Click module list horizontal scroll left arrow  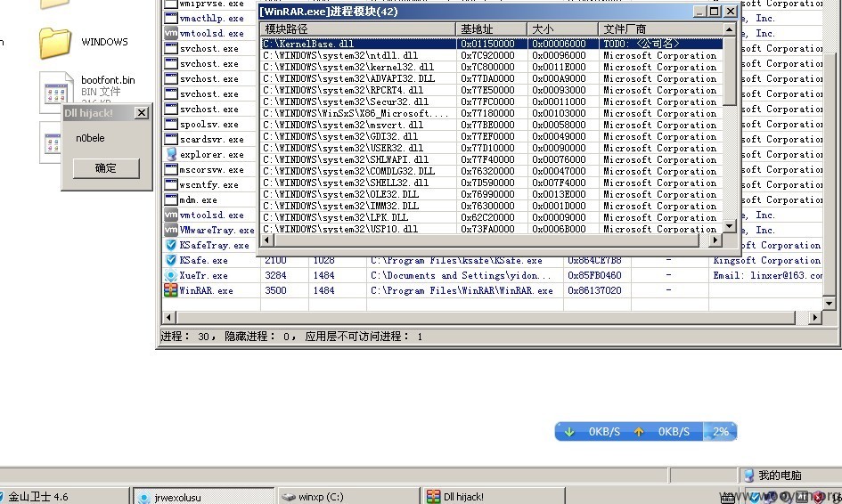pyautogui.click(x=267, y=240)
